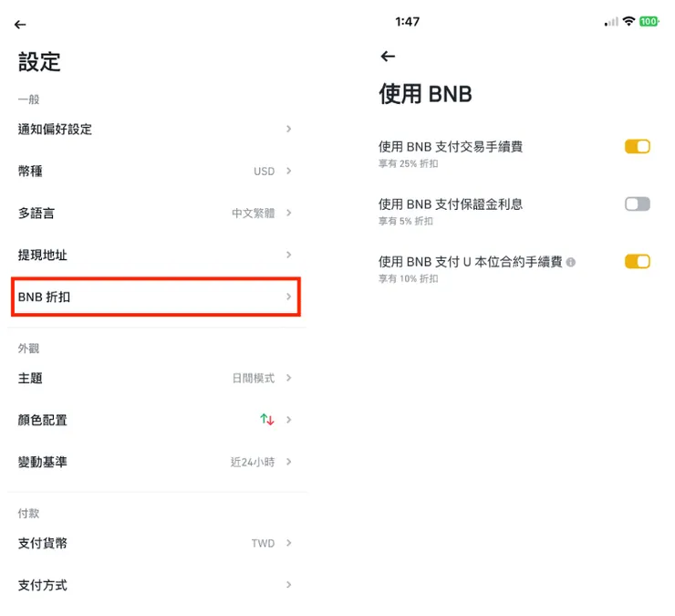This screenshot has width=675, height=616.
Task: Open 通知偏好設定 settings entry
Action: tap(155, 129)
